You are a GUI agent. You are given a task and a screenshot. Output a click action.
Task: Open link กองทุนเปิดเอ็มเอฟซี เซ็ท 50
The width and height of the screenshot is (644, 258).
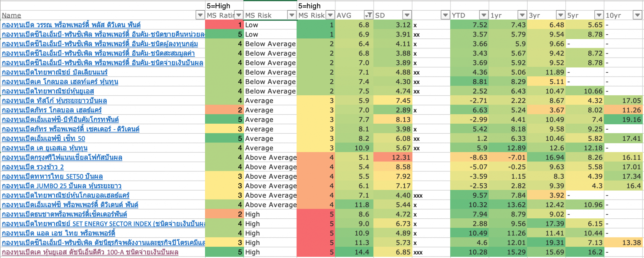click(43, 138)
